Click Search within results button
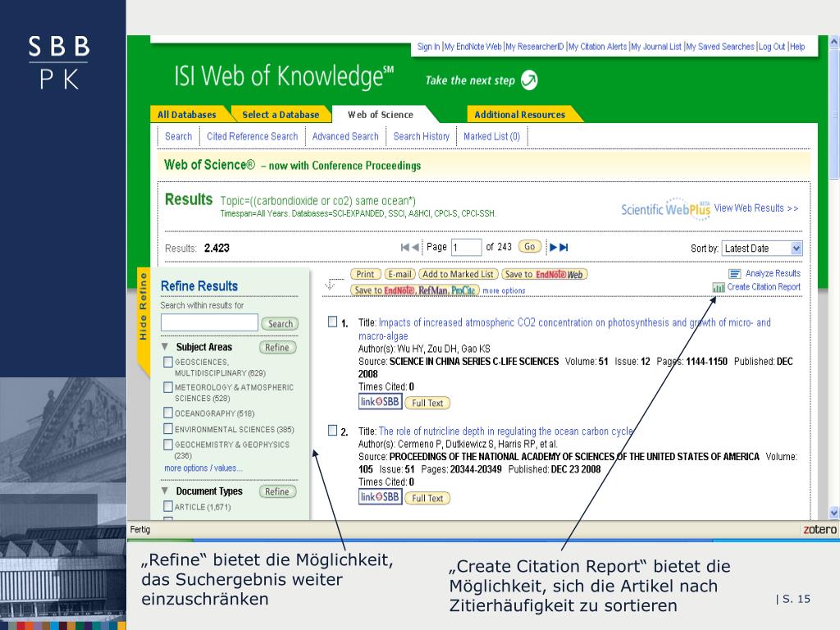840x630 pixels. pos(281,323)
